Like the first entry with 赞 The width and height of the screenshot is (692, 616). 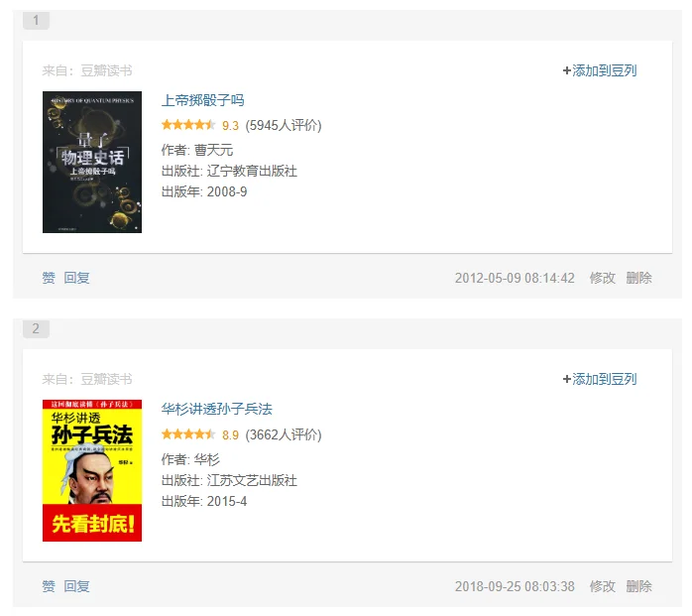pos(49,278)
